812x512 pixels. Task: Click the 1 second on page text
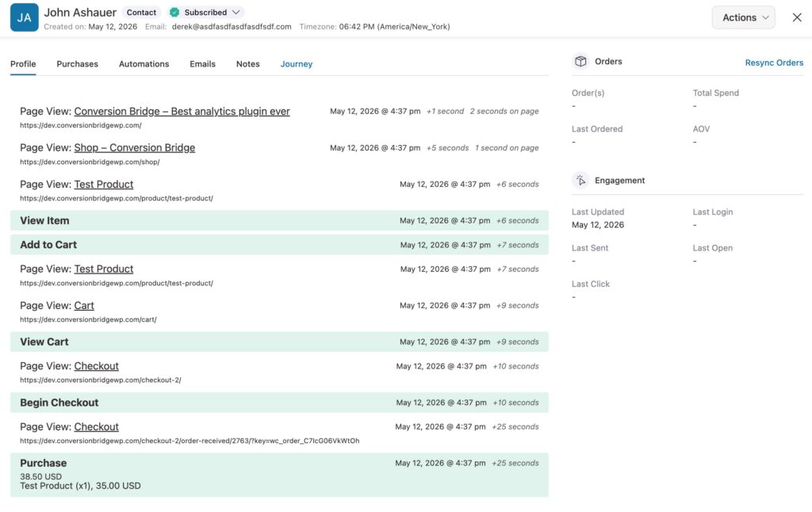(507, 147)
